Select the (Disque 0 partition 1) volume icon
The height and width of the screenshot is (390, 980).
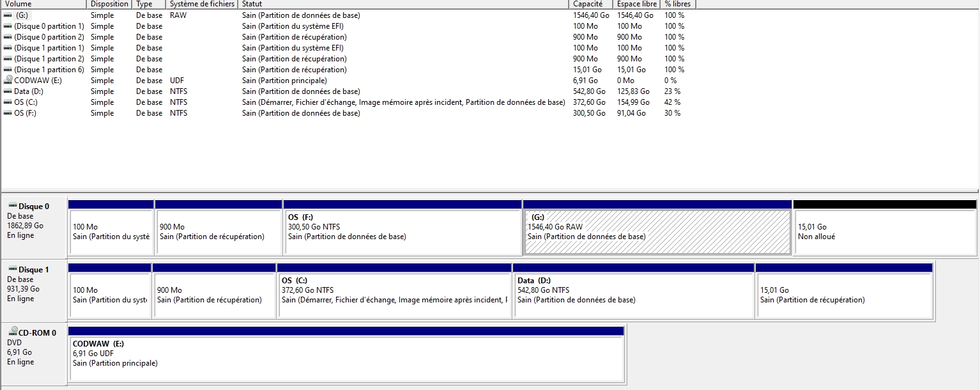point(8,26)
